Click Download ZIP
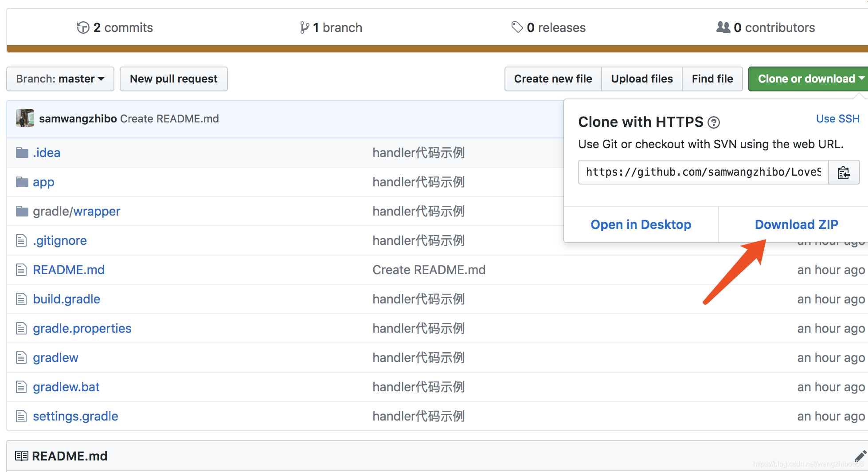 pos(797,224)
